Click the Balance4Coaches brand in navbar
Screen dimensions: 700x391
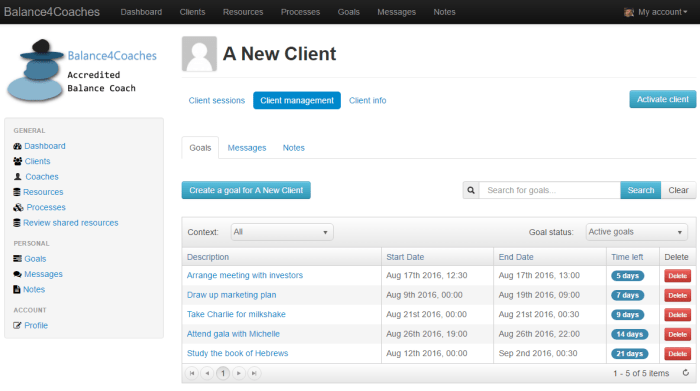click(x=52, y=12)
